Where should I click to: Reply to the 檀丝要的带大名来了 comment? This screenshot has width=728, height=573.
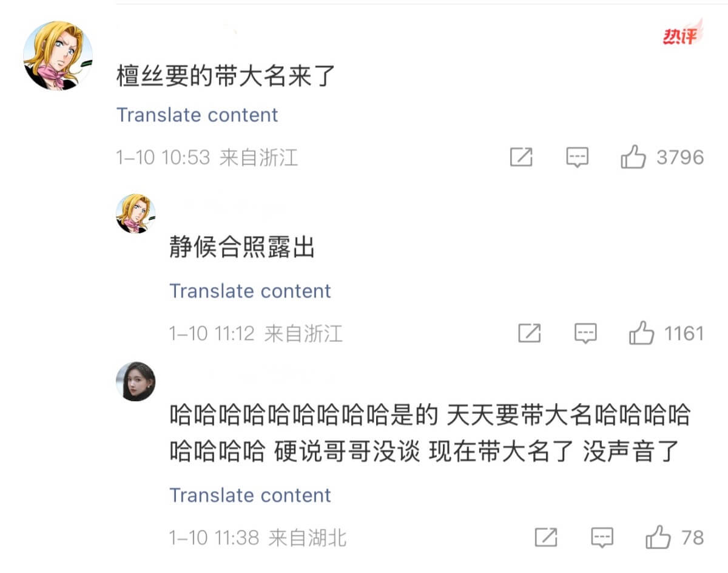click(x=577, y=158)
